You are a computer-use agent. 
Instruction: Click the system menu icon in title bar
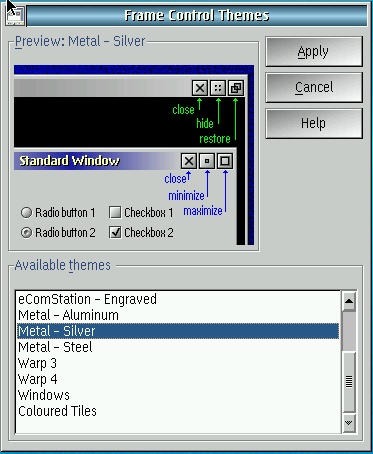click(x=15, y=16)
